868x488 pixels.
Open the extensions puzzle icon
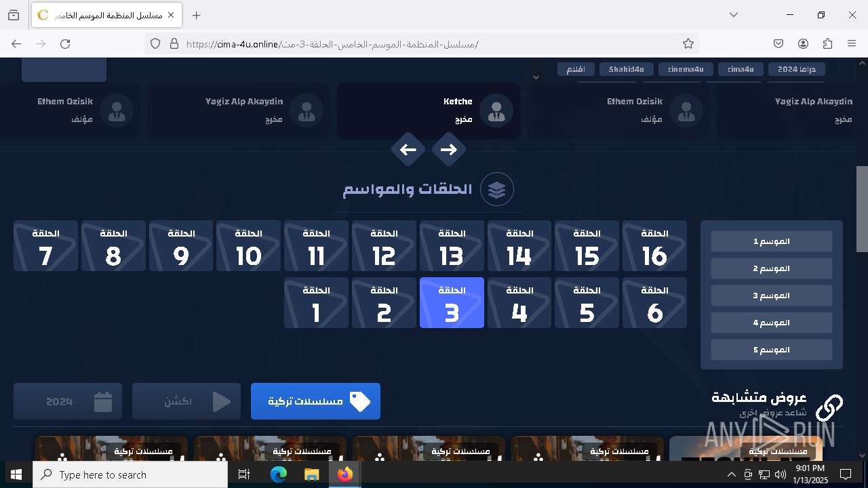[827, 43]
